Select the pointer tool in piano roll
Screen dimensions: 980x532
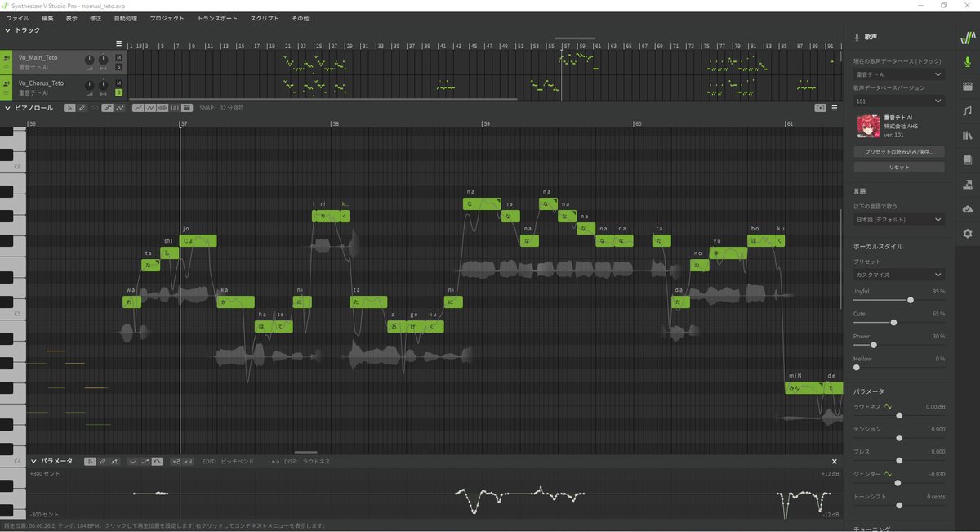69,108
